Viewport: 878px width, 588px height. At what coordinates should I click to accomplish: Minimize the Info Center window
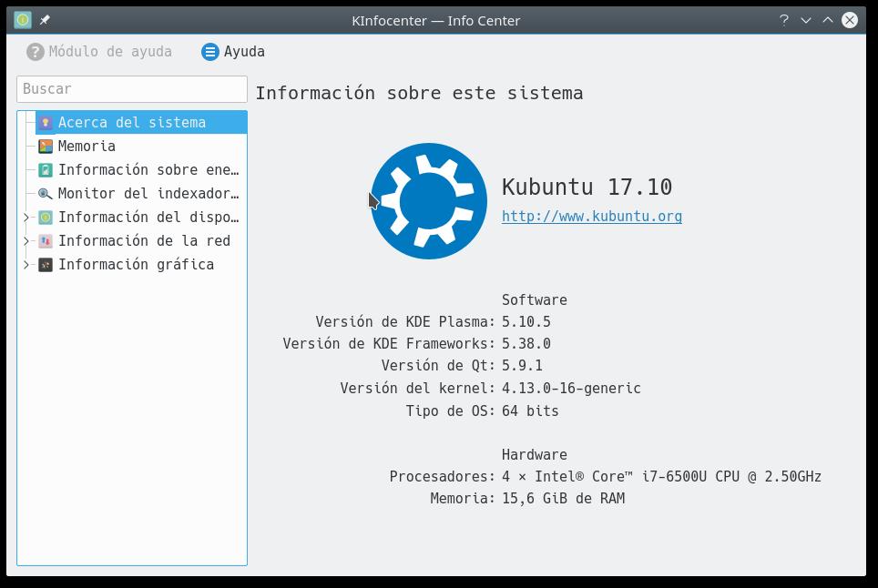806,20
